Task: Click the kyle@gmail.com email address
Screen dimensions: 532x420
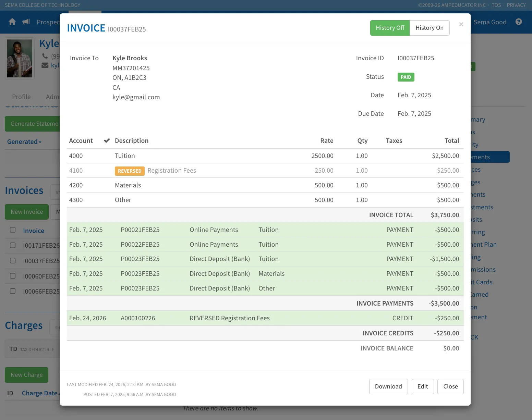Action: (136, 97)
